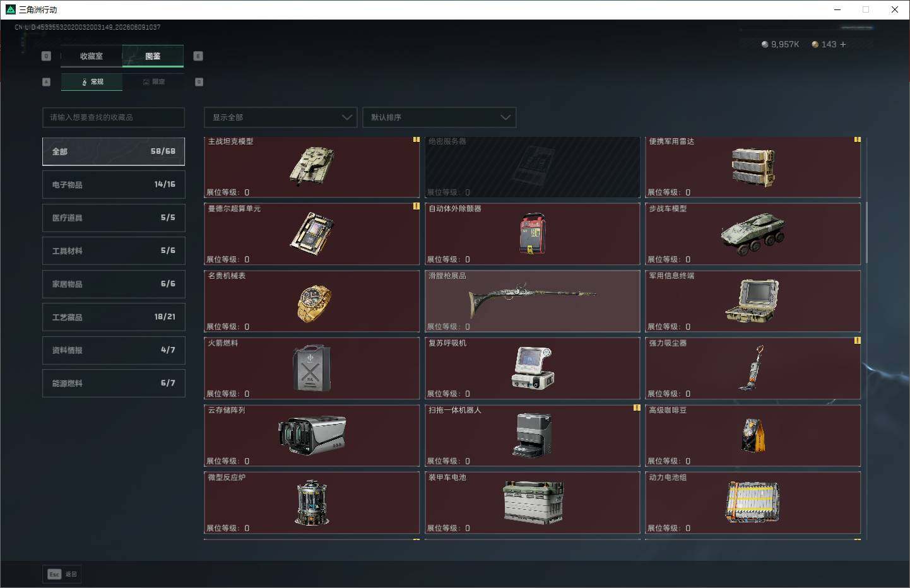Image resolution: width=910 pixels, height=588 pixels.
Task: Click the Esc 返回 back button
Action: pyautogui.click(x=62, y=574)
